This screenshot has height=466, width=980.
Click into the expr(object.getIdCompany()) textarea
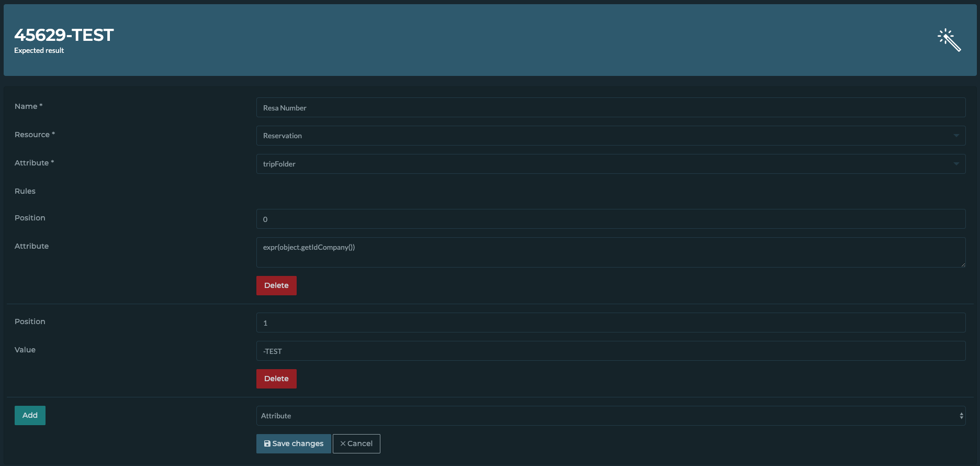point(611,252)
